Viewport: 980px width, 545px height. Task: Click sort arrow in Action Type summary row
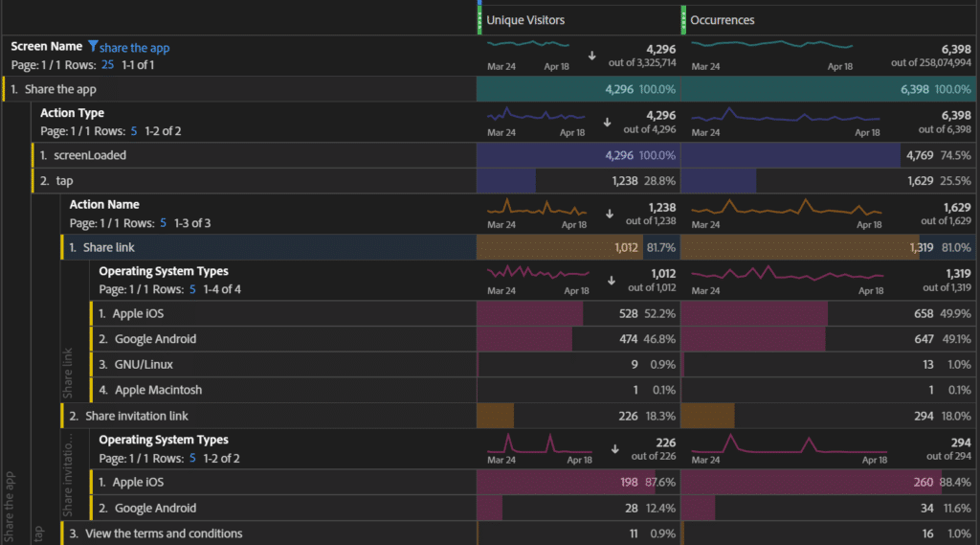(x=607, y=122)
